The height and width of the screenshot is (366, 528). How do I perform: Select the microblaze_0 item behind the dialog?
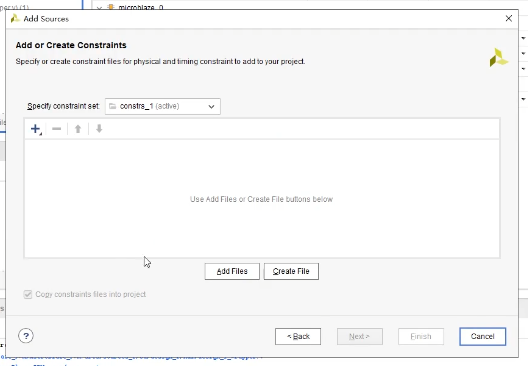click(x=141, y=7)
